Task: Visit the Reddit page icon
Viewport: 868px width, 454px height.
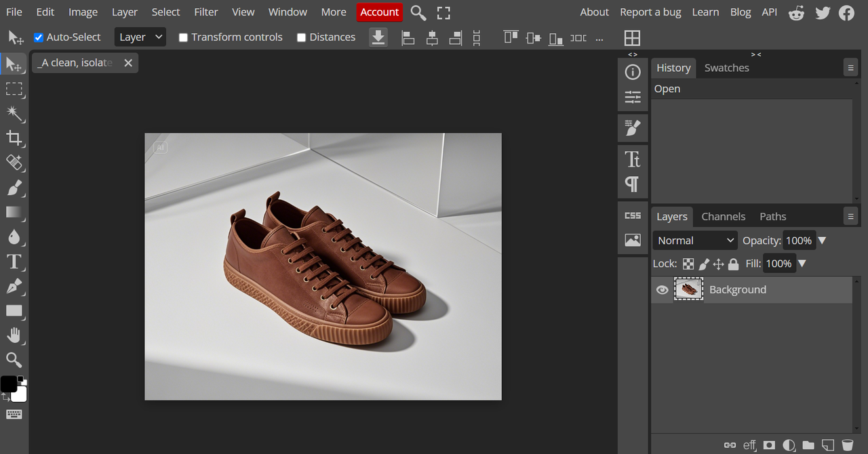Action: click(x=797, y=13)
